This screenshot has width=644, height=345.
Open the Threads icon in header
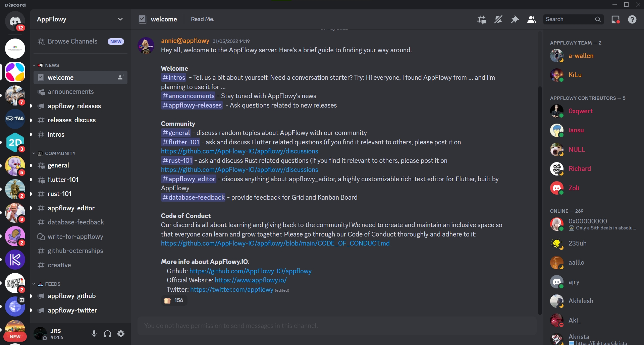pyautogui.click(x=482, y=19)
